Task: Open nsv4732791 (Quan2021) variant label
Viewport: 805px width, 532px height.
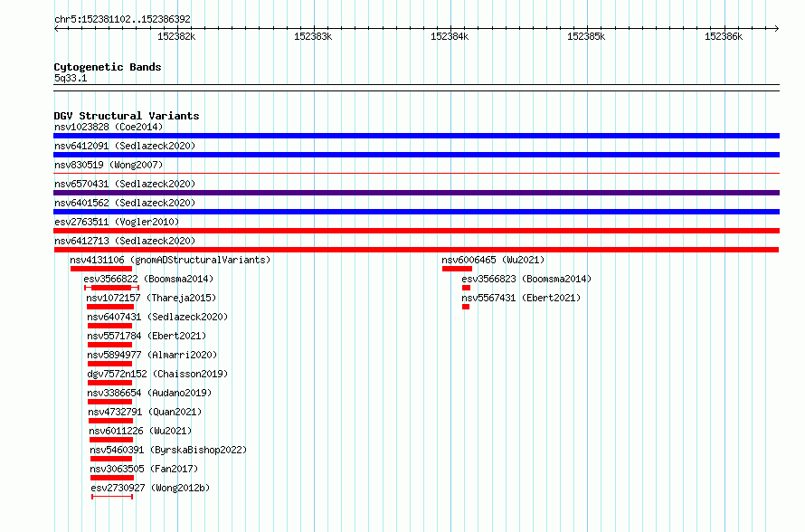Action: click(145, 412)
